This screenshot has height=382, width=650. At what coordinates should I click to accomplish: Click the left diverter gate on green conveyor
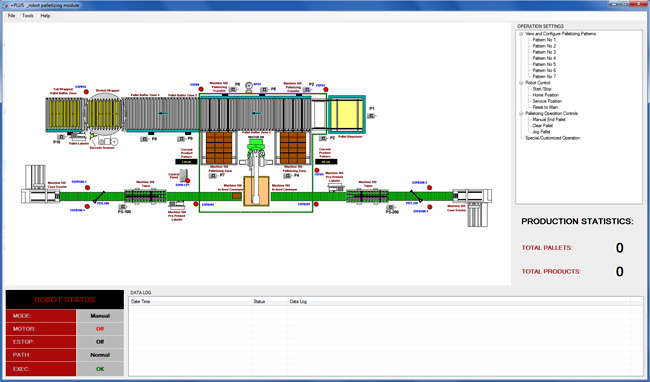pos(99,197)
